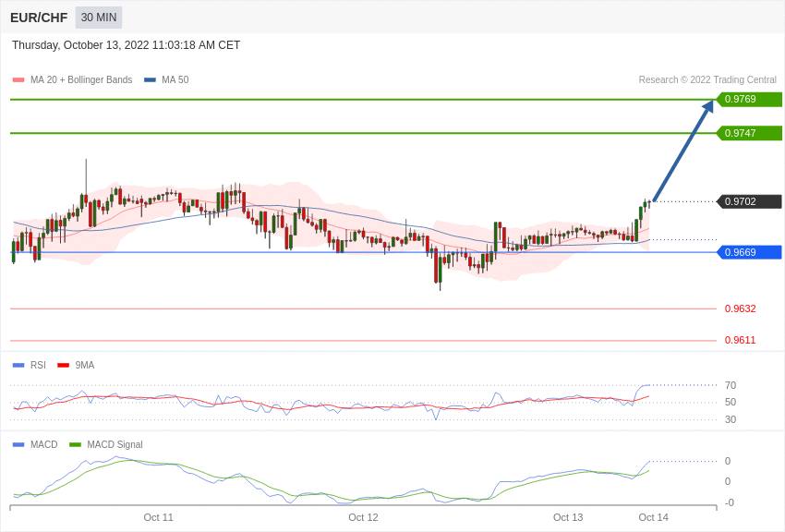Click the MA 50 legend label
785x532 pixels.
[x=175, y=79]
